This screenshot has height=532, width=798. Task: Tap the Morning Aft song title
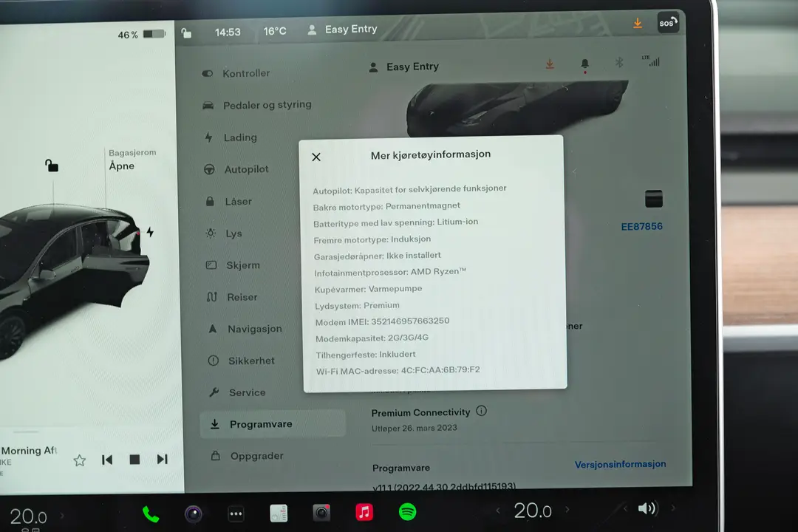[x=29, y=451]
